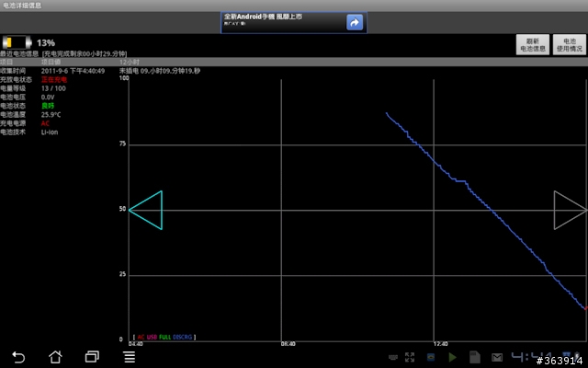
Task: Click the red 正在充电 charging status value
Action: point(54,80)
